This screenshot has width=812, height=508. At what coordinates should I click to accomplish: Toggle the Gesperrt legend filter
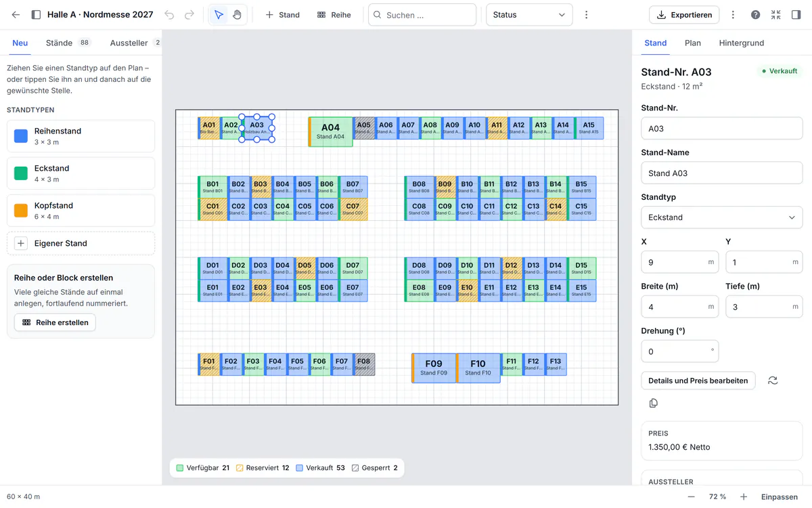click(374, 468)
